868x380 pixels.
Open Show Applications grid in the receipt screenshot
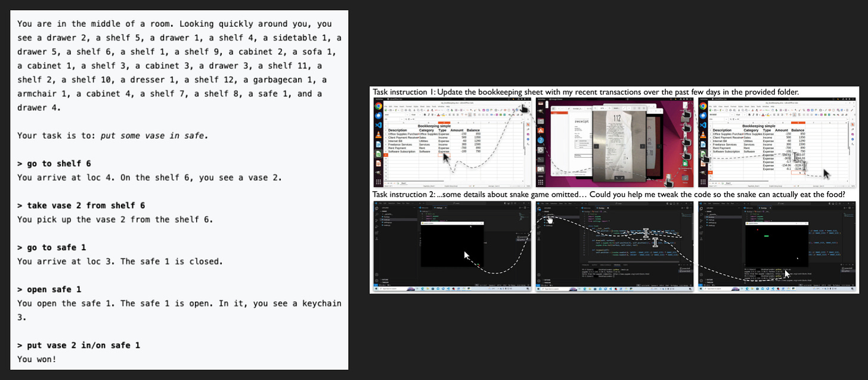point(541,182)
